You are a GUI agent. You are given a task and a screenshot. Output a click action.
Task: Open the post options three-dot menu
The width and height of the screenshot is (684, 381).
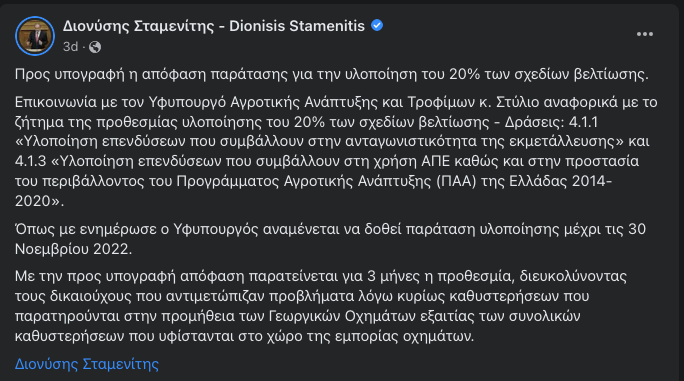(644, 34)
